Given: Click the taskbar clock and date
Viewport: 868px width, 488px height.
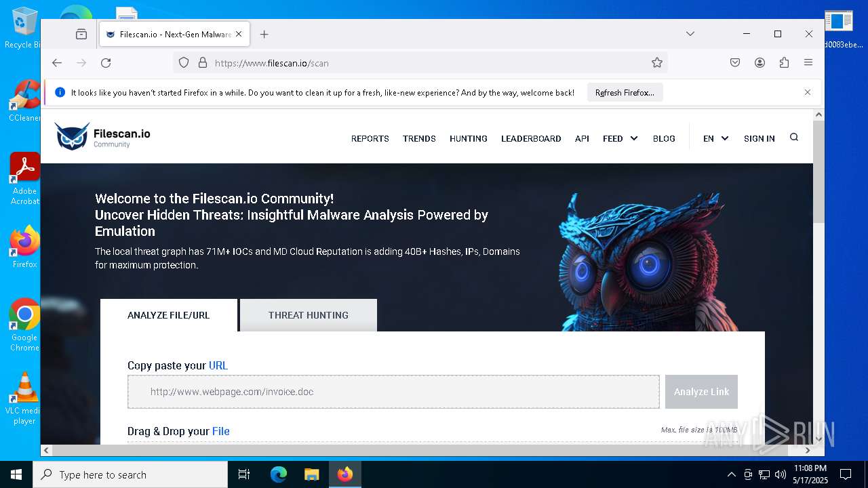Looking at the screenshot, I should (810, 474).
